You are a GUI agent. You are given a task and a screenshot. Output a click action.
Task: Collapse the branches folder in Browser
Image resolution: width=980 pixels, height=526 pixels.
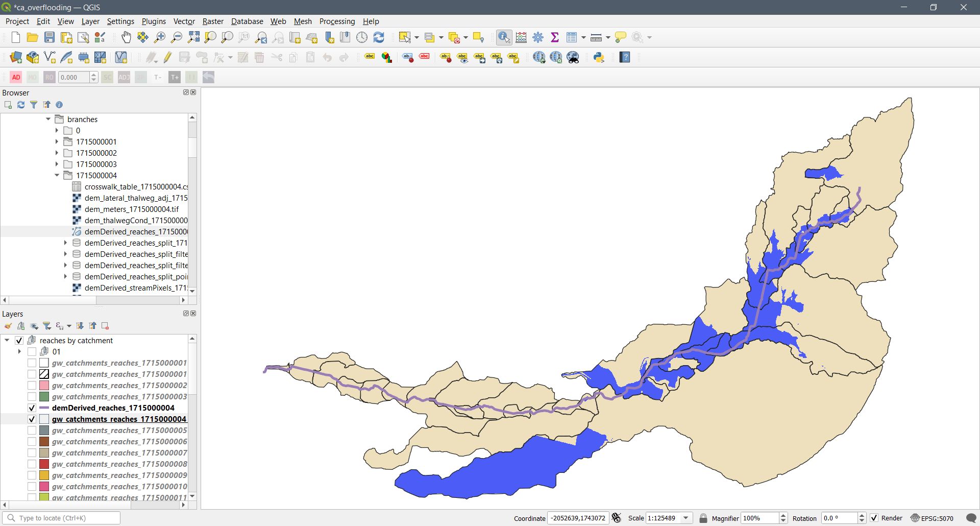coord(48,119)
